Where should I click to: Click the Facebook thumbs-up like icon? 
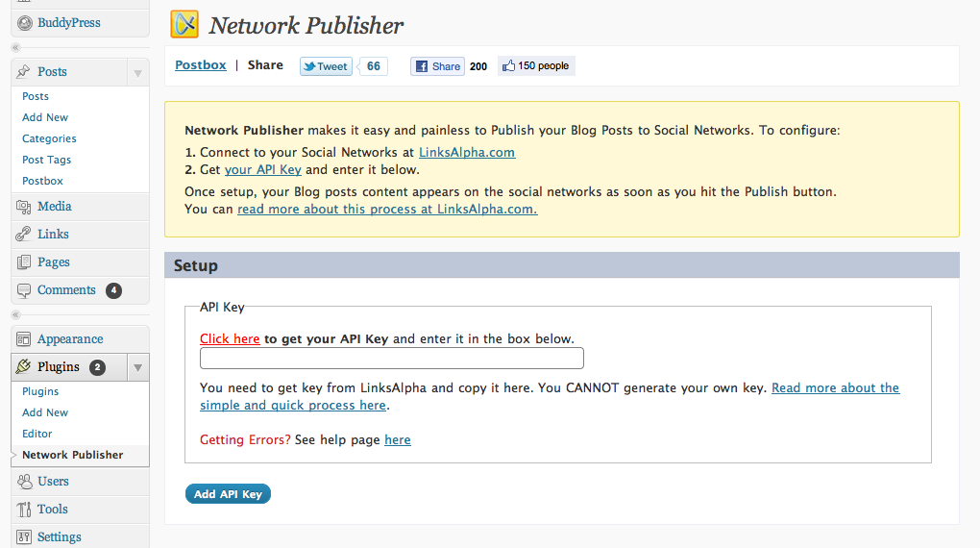(x=509, y=65)
